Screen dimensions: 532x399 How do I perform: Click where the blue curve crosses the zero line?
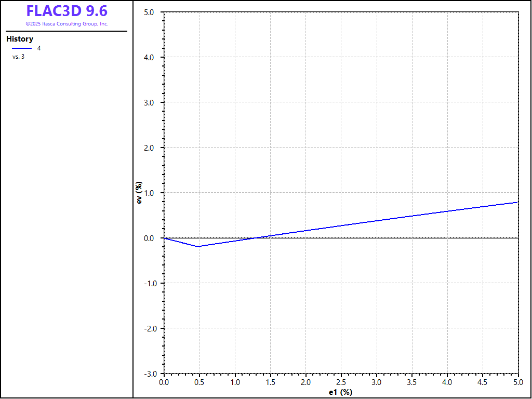tap(253, 238)
